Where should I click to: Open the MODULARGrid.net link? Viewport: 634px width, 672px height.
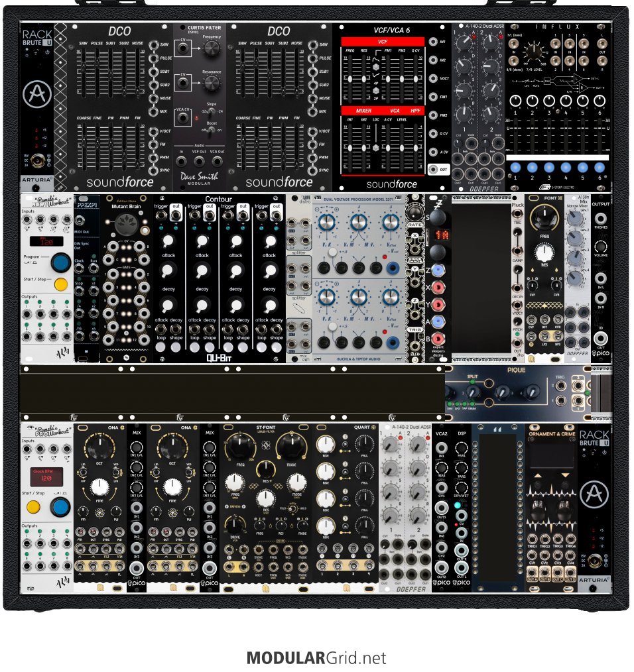316,658
